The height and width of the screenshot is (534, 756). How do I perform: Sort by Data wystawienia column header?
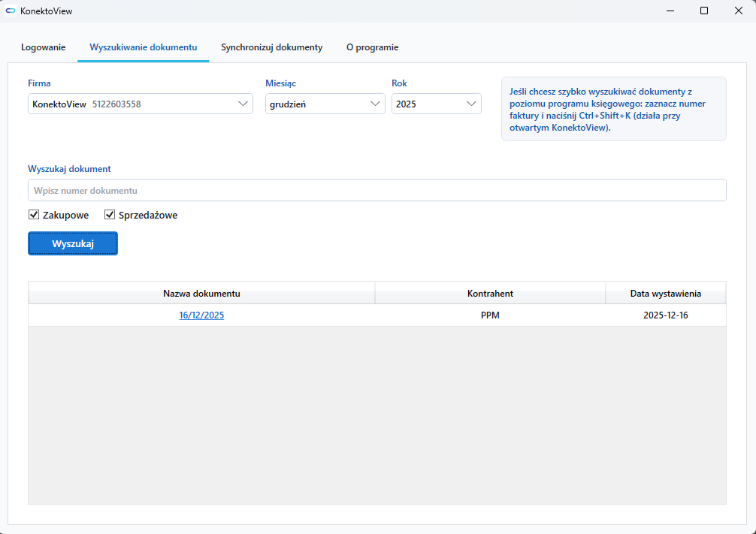(665, 294)
